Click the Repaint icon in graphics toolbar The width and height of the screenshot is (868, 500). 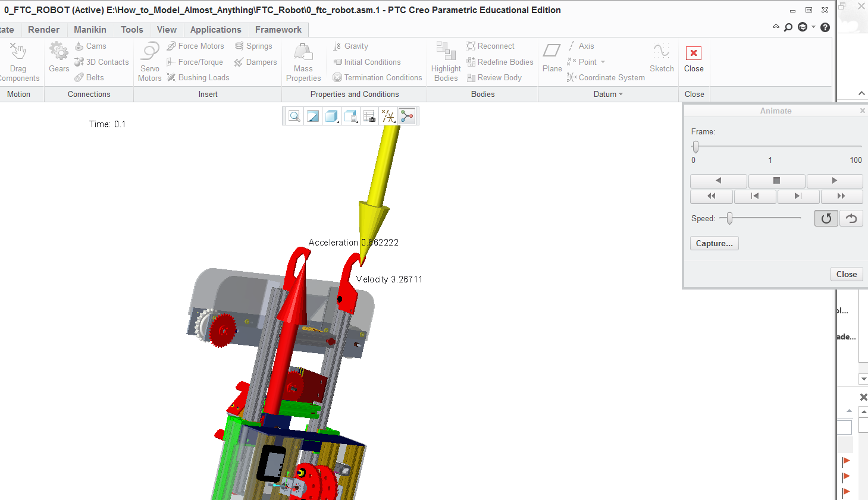pyautogui.click(x=313, y=116)
